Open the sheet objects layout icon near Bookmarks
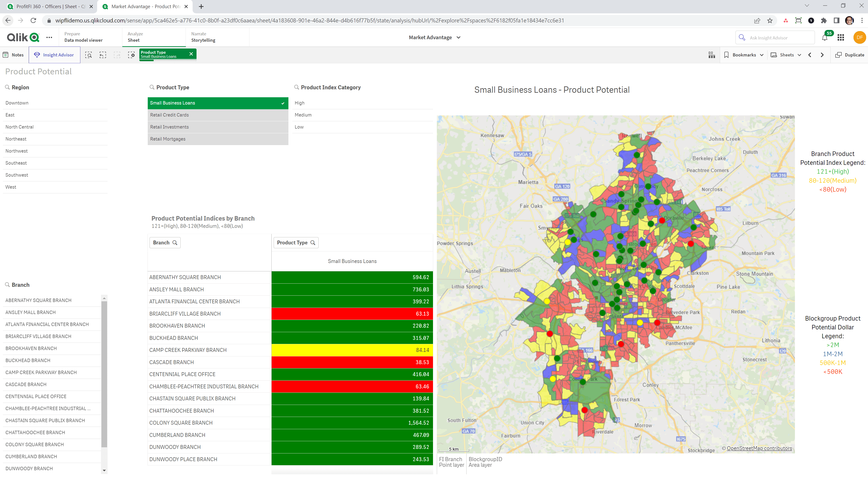The image size is (868, 477). pyautogui.click(x=711, y=55)
